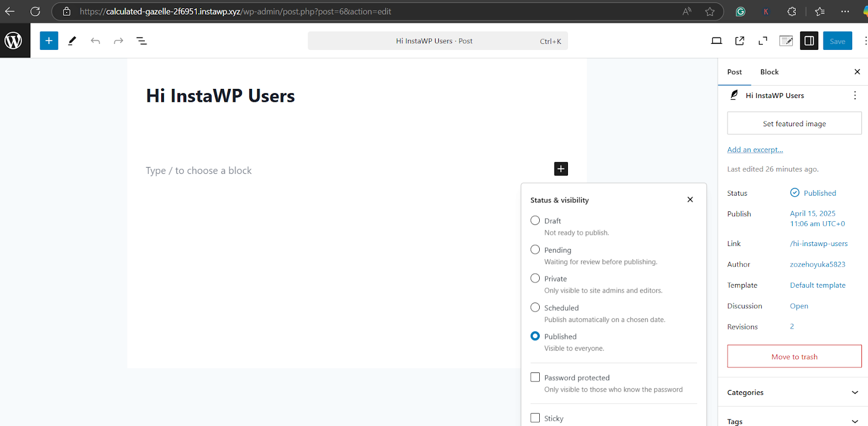Tick the Sticky checkbox
The height and width of the screenshot is (426, 868).
[535, 418]
